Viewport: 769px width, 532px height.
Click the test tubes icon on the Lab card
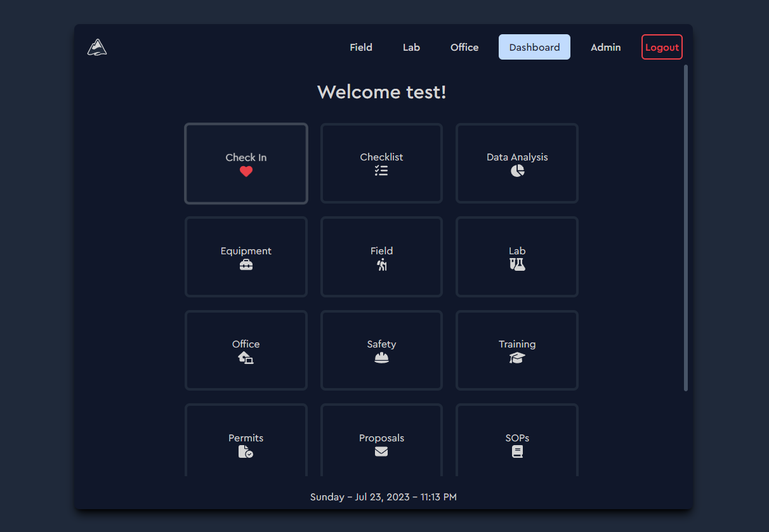point(517,264)
